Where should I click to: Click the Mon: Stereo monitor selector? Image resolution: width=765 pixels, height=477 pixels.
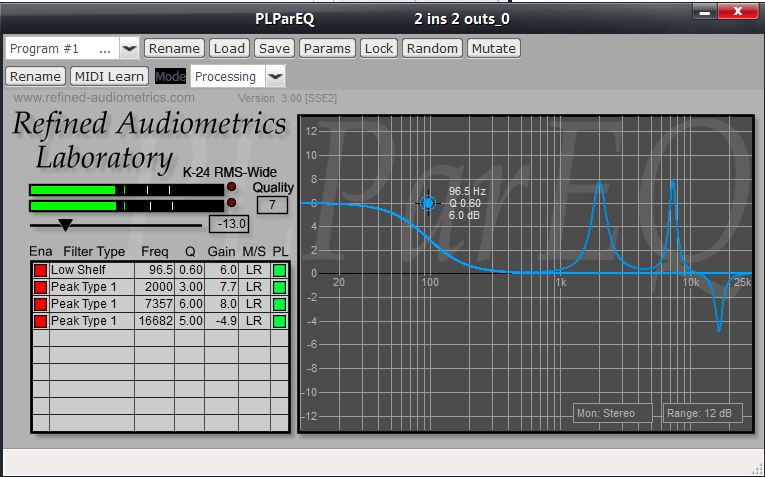(x=612, y=413)
